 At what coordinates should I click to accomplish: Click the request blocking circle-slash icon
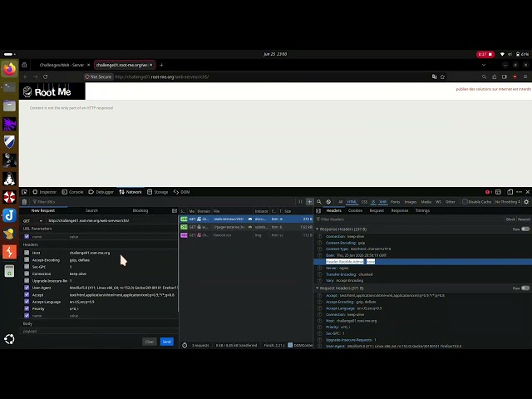coord(328,202)
